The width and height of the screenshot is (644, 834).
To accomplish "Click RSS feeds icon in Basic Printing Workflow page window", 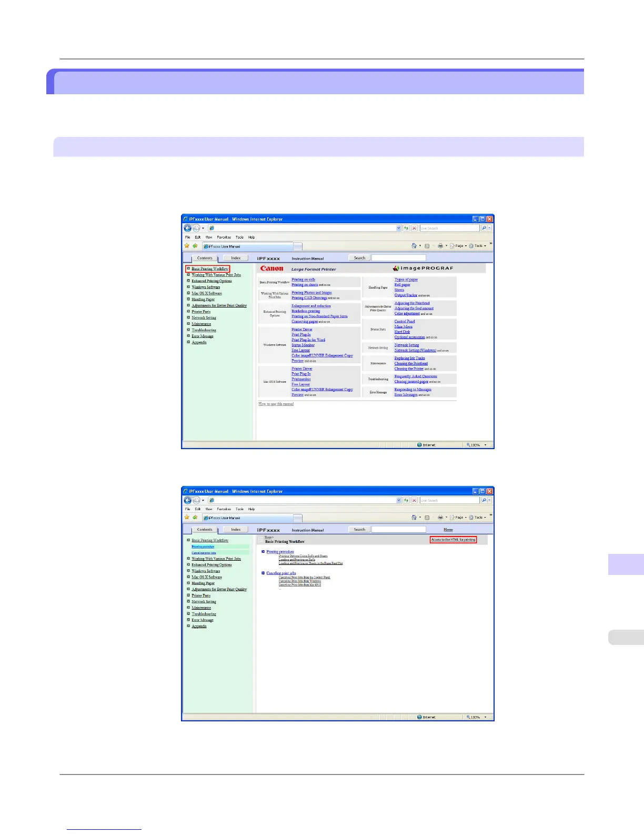I will pos(427,518).
